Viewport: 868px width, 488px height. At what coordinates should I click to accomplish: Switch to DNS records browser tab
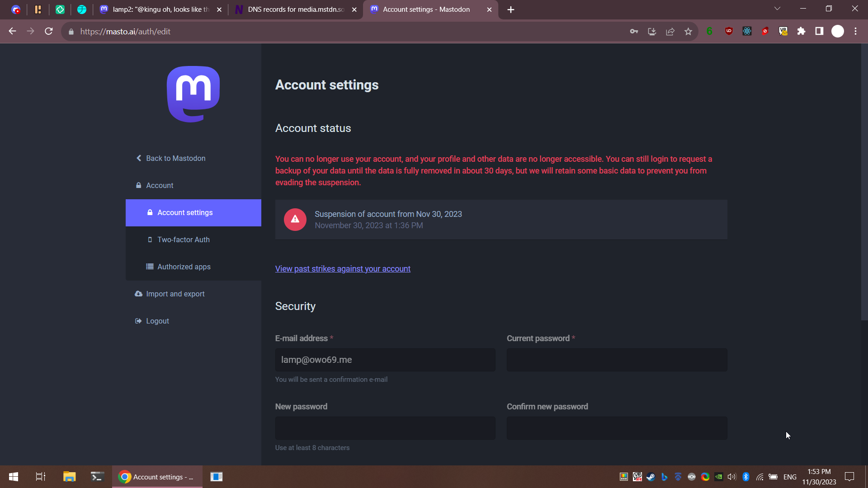tap(295, 9)
